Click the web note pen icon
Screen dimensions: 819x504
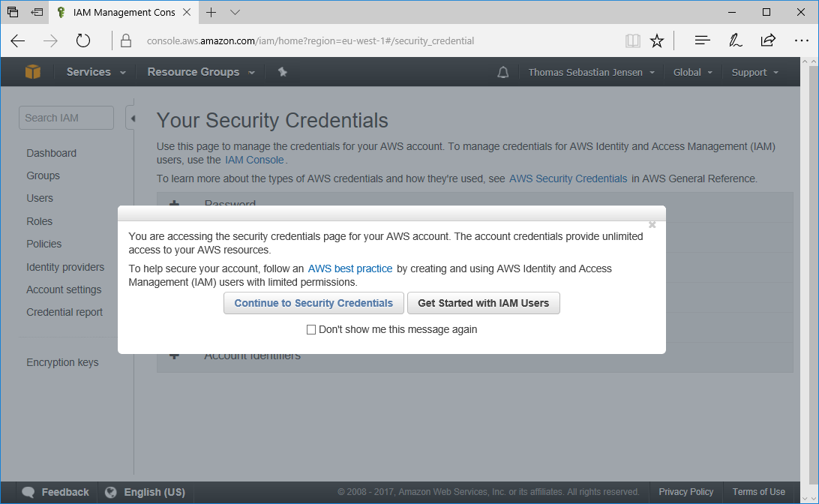tap(736, 40)
